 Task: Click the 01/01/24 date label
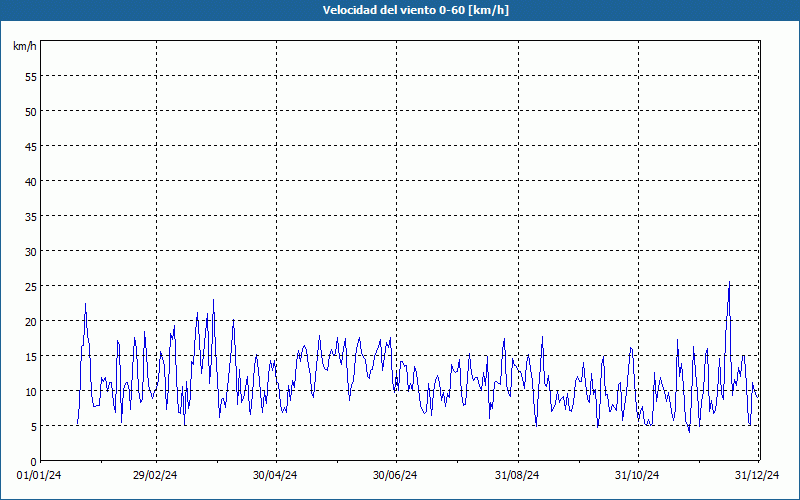40,475
